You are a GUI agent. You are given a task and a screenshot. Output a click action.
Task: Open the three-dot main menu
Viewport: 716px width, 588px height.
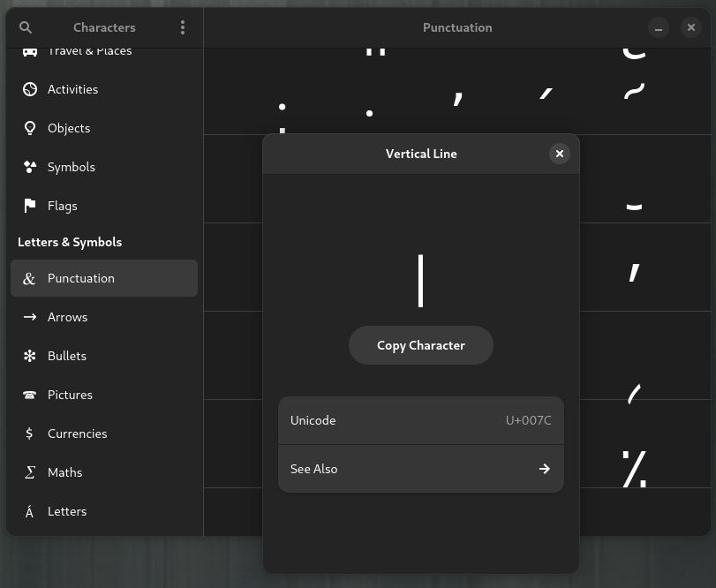click(x=183, y=27)
